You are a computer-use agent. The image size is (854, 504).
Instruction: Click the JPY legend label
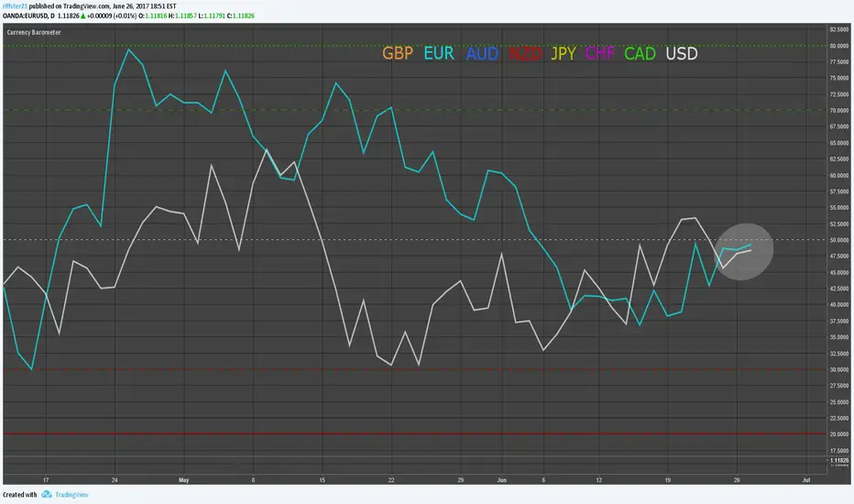click(564, 53)
